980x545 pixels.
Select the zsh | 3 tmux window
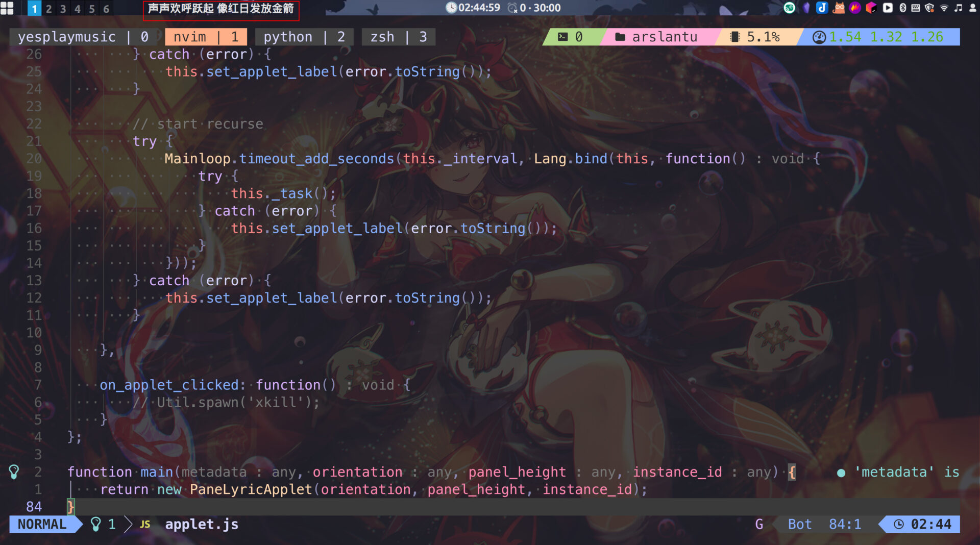399,37
